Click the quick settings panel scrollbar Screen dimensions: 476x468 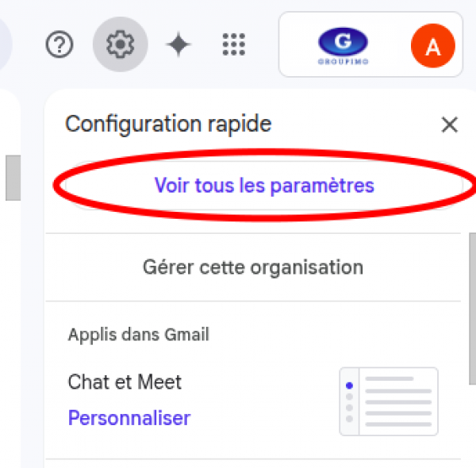[x=472, y=309]
